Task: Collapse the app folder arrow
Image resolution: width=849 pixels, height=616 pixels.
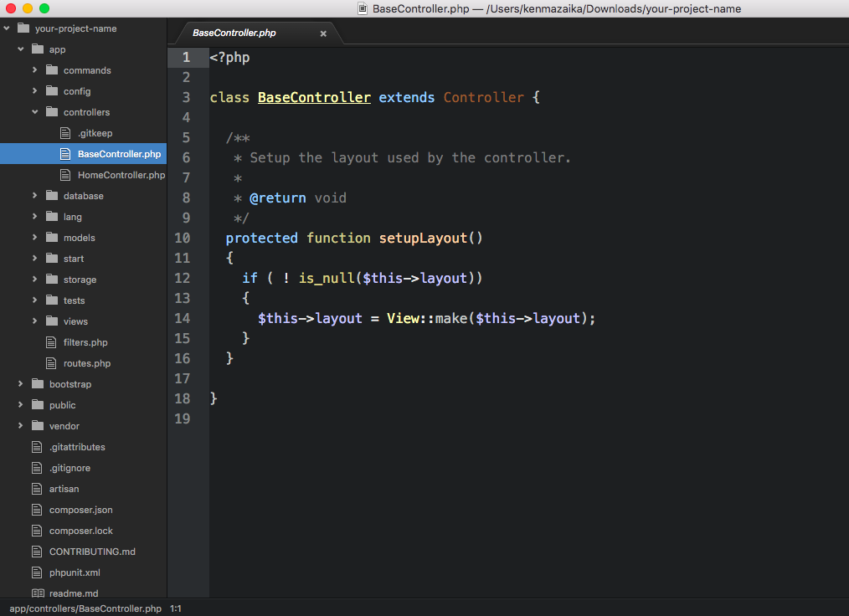Action: click(21, 49)
